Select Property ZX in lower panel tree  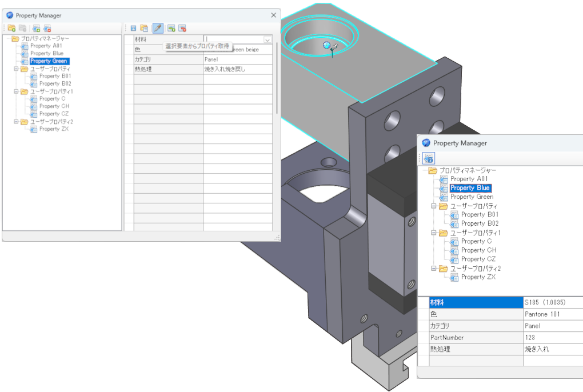coord(478,277)
